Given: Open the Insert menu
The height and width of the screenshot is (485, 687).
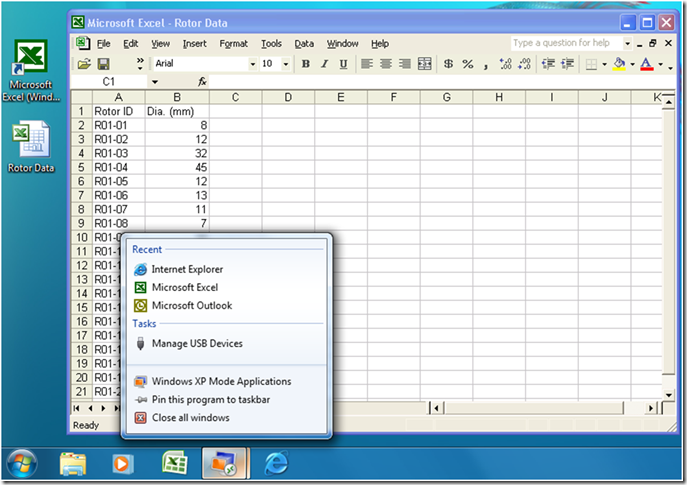Looking at the screenshot, I should click(195, 43).
